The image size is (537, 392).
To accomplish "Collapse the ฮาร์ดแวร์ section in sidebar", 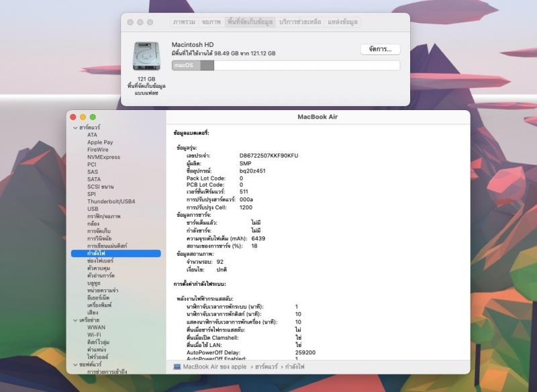I will tap(75, 128).
